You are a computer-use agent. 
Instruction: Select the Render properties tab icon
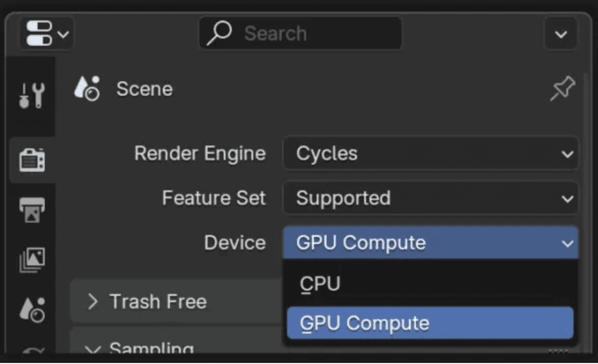32,160
